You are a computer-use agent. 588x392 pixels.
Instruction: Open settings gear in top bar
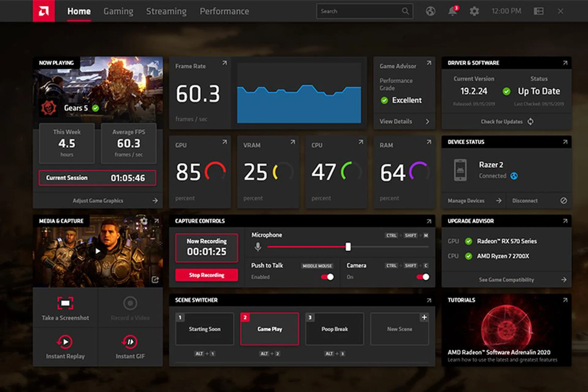click(x=474, y=11)
